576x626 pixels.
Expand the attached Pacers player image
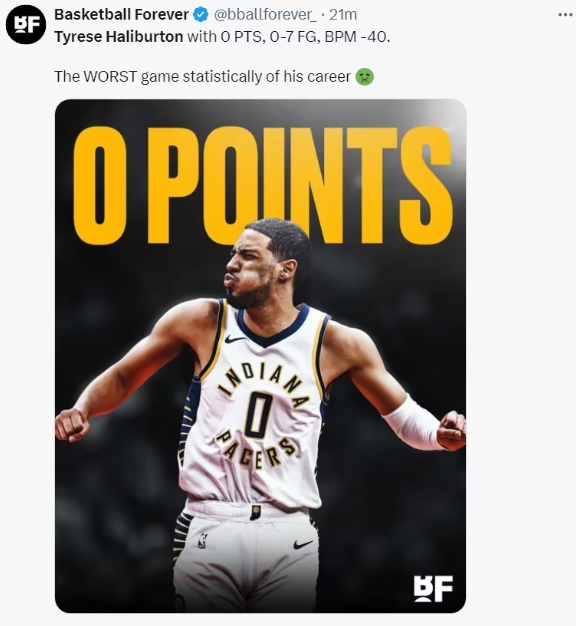(261, 356)
